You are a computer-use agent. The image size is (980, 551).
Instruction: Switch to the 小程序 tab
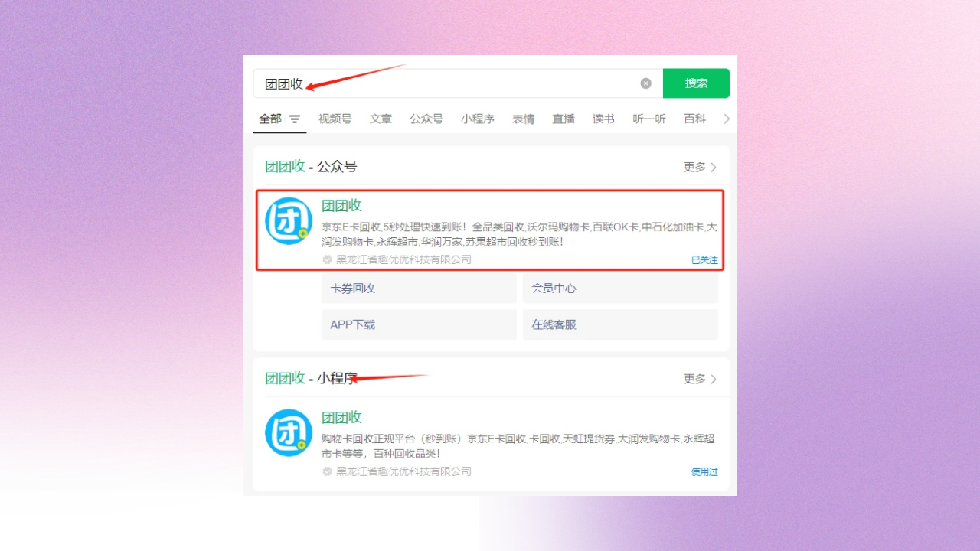[478, 119]
